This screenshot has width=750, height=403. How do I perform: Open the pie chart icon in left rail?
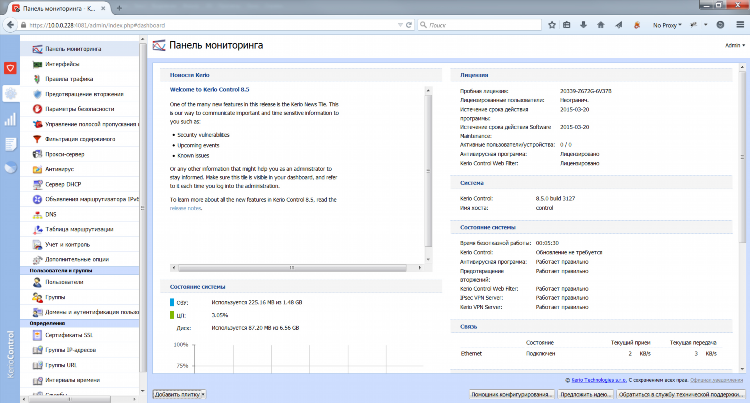point(10,168)
